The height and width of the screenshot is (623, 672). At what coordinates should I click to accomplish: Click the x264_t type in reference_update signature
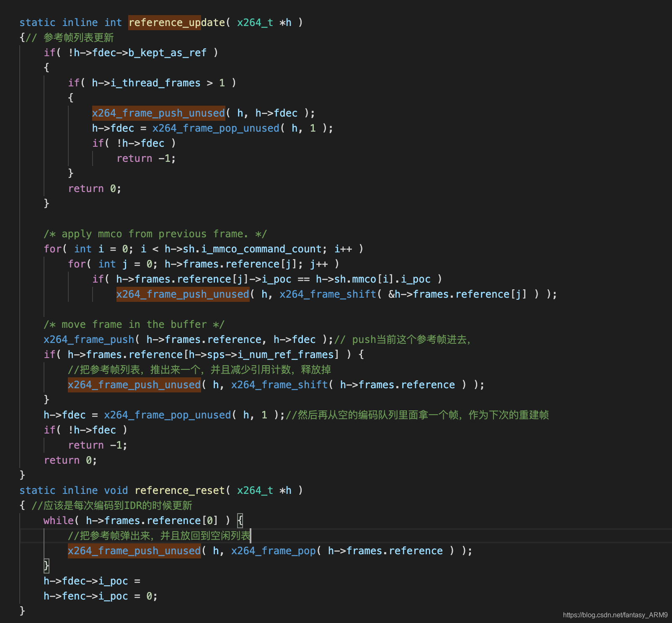tap(255, 23)
